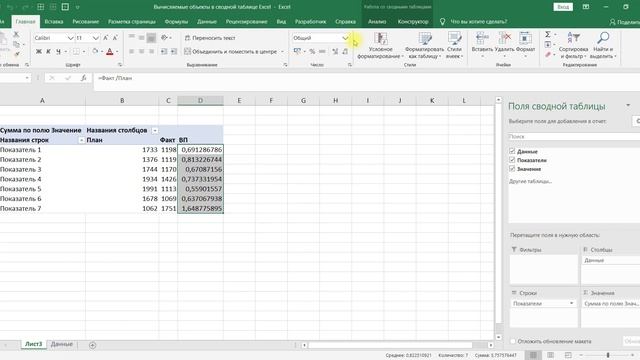Apply italic formatting (К button)

[48, 51]
